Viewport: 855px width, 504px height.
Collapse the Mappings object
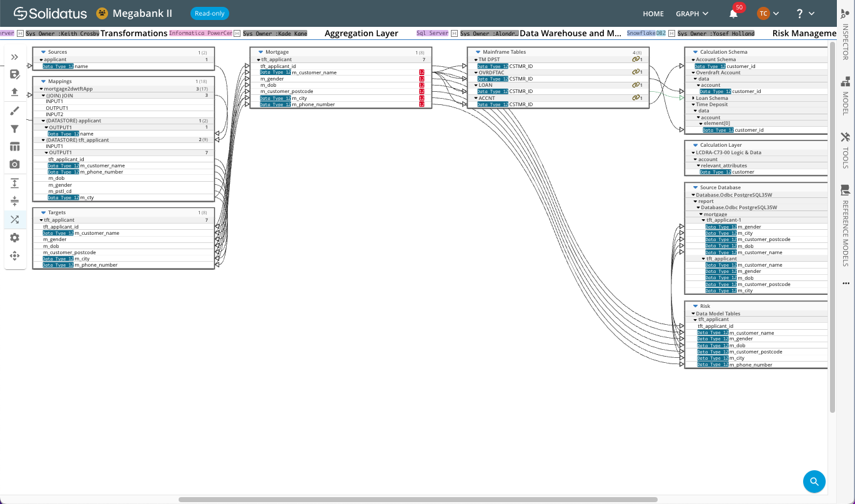[43, 81]
